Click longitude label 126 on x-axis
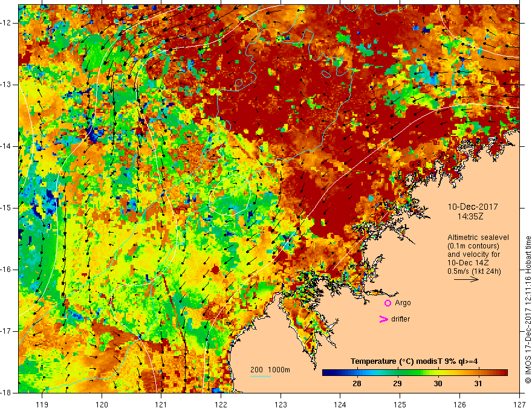The image size is (532, 411). pyautogui.click(x=459, y=404)
